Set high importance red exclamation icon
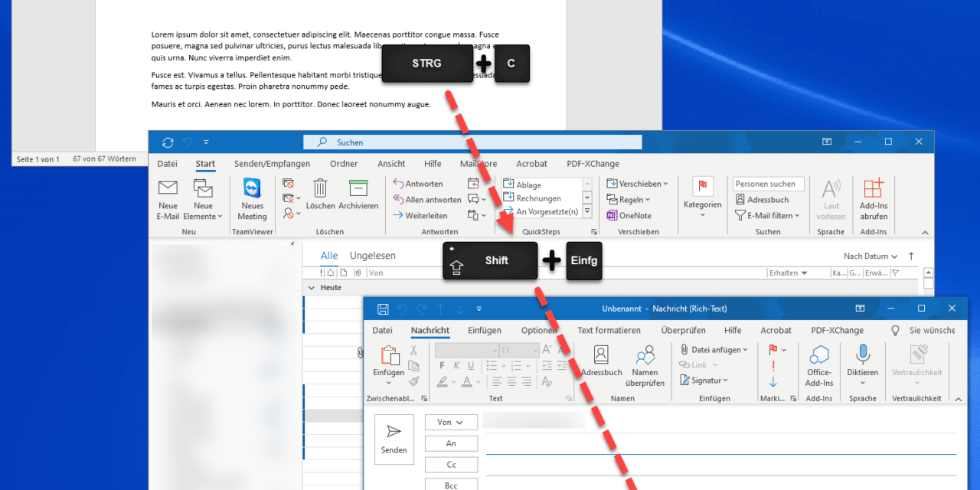980x490 pixels. point(773,365)
